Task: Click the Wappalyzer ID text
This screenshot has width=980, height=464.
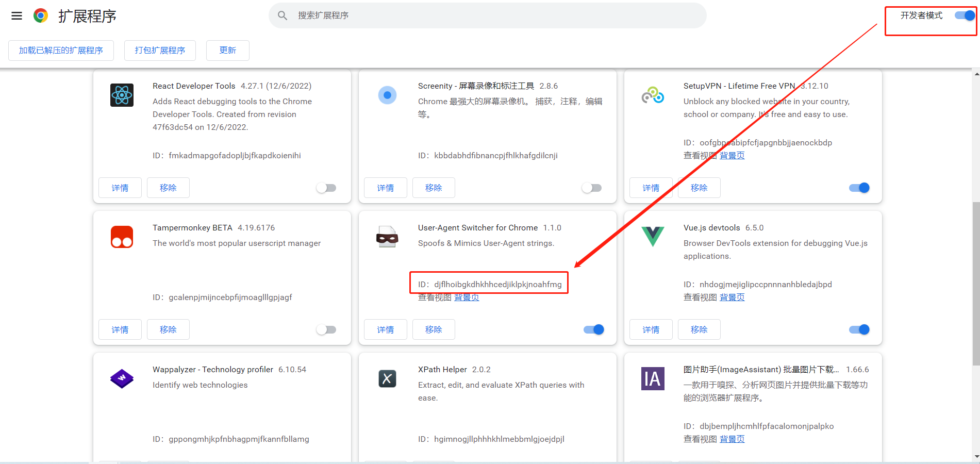Action: 231,439
